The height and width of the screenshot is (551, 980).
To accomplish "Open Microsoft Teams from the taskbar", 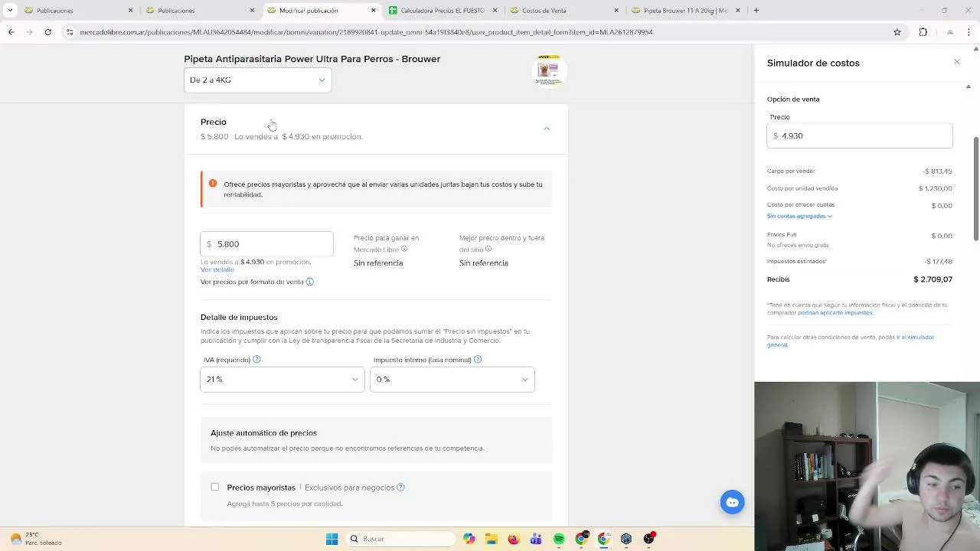I will click(535, 539).
